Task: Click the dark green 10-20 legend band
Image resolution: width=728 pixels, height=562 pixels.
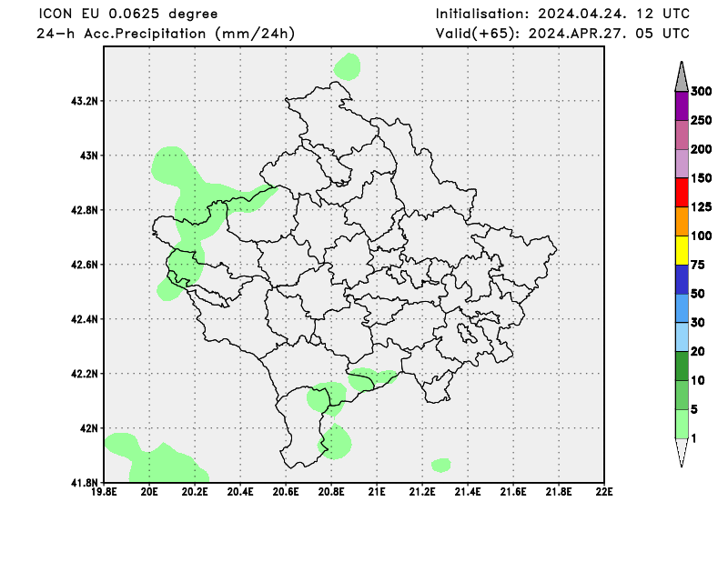Action: 682,366
